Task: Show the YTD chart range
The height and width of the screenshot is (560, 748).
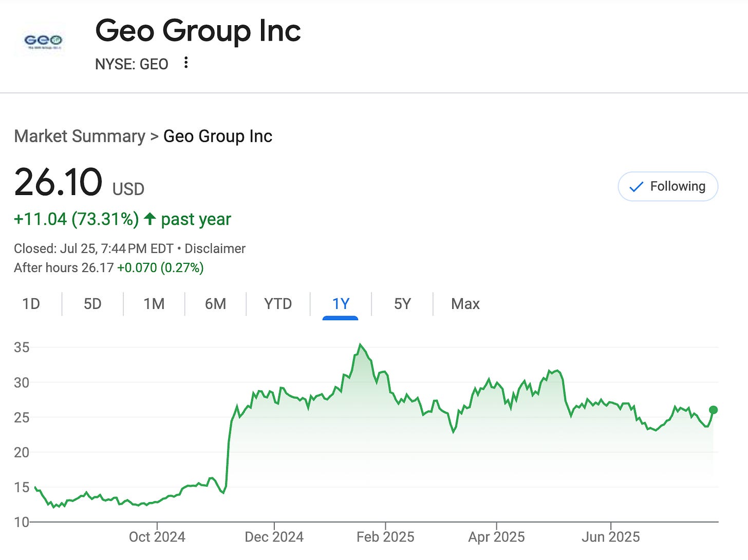Action: click(x=278, y=304)
